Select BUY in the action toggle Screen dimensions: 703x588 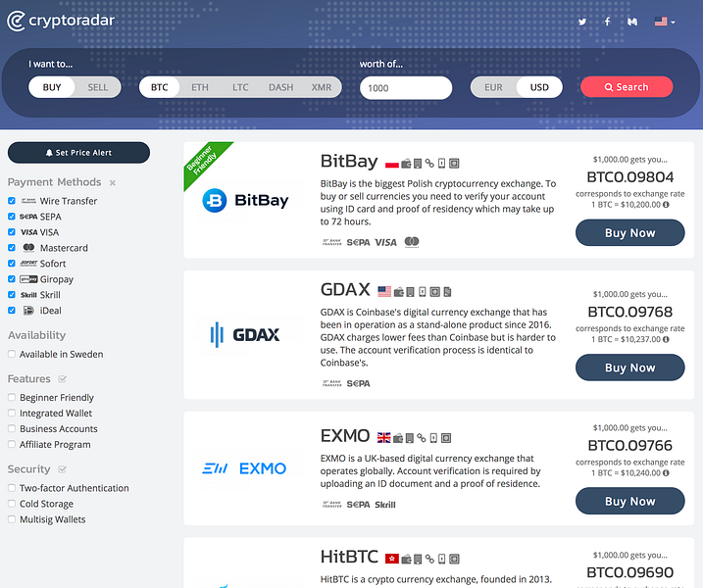click(x=52, y=87)
